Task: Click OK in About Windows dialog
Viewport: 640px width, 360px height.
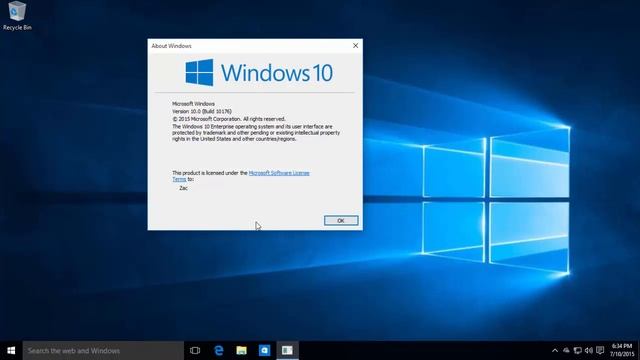Action: tap(341, 220)
